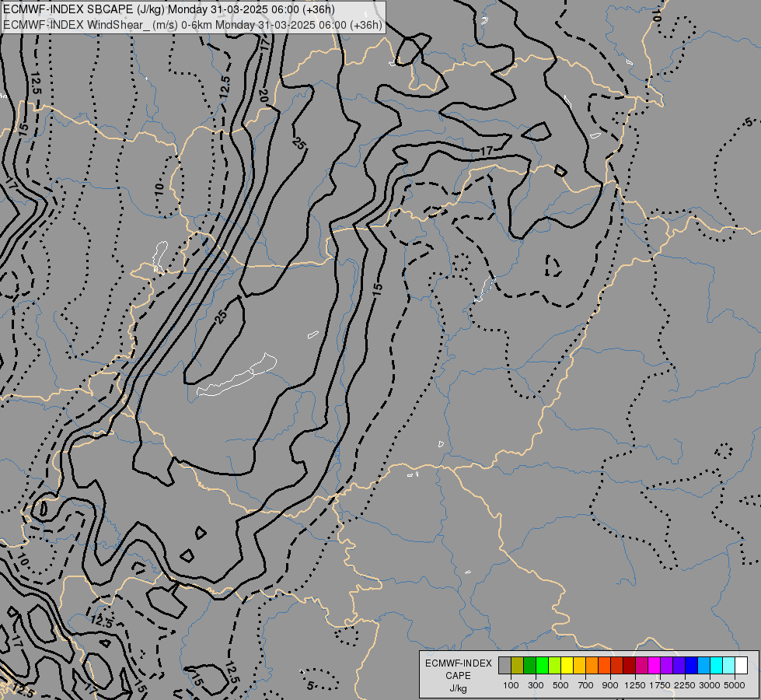Click the "500" legend value

pyautogui.click(x=560, y=685)
